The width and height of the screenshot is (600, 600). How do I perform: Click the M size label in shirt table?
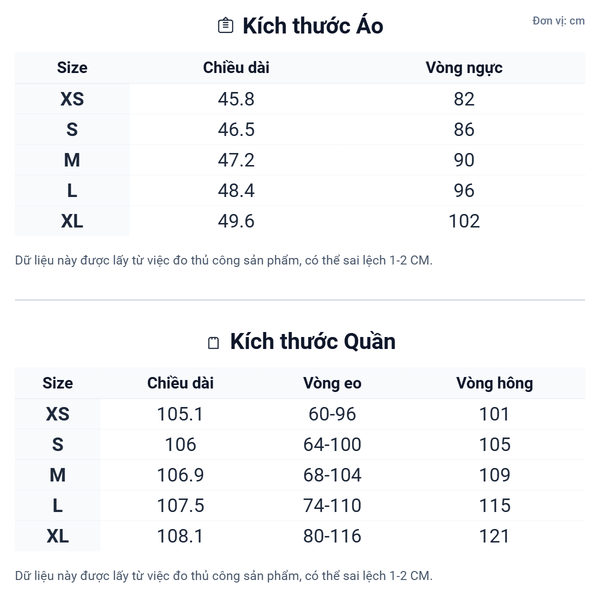tap(72, 160)
